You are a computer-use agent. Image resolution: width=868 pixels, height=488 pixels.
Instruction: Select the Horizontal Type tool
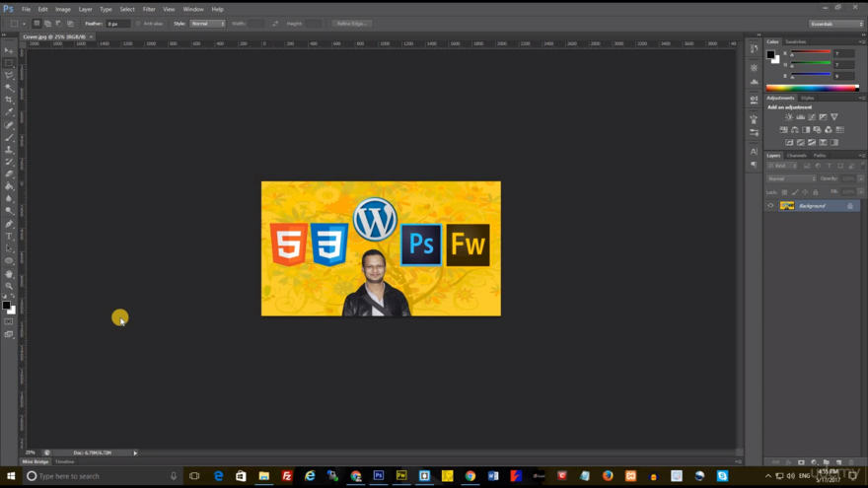pos(10,237)
